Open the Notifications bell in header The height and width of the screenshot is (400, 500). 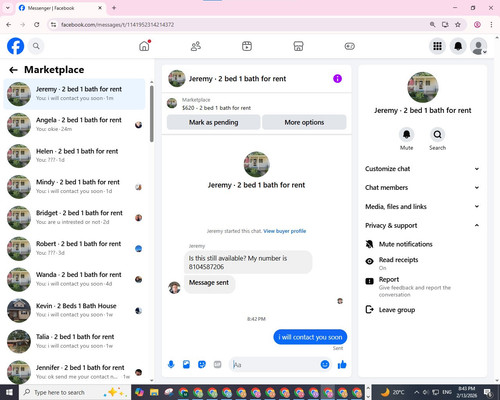458,46
